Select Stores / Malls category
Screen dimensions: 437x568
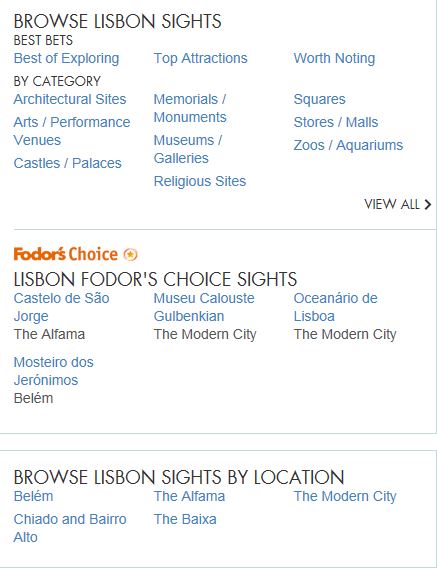tap(336, 122)
